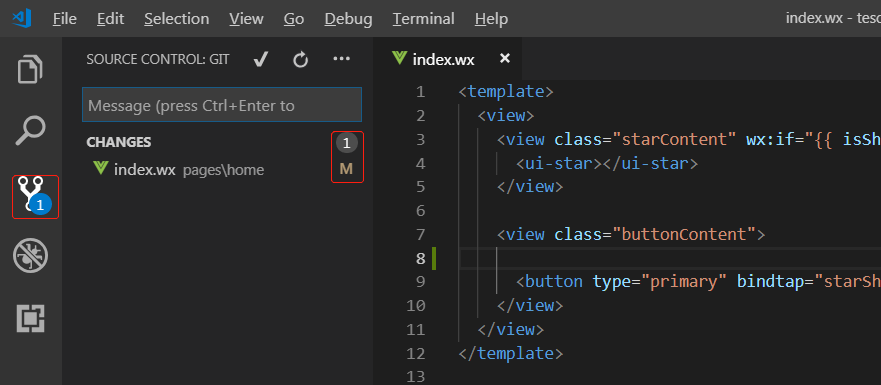
Task: Click the commit message input field
Action: [222, 105]
